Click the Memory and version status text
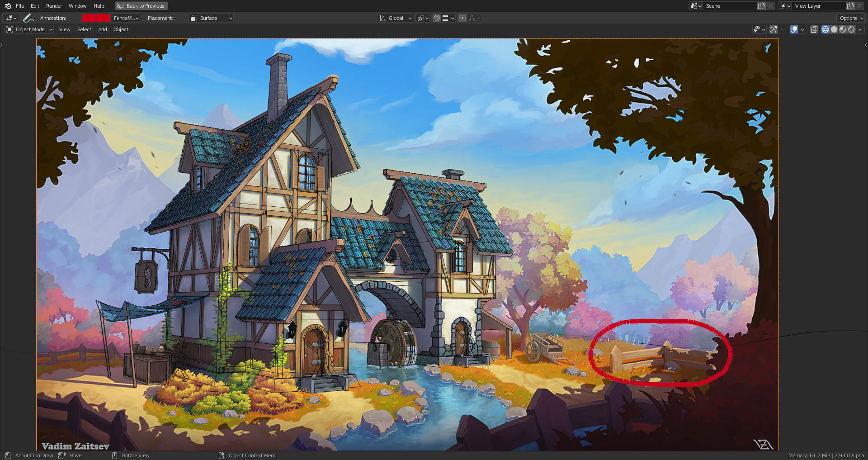The image size is (868, 460). tap(826, 455)
